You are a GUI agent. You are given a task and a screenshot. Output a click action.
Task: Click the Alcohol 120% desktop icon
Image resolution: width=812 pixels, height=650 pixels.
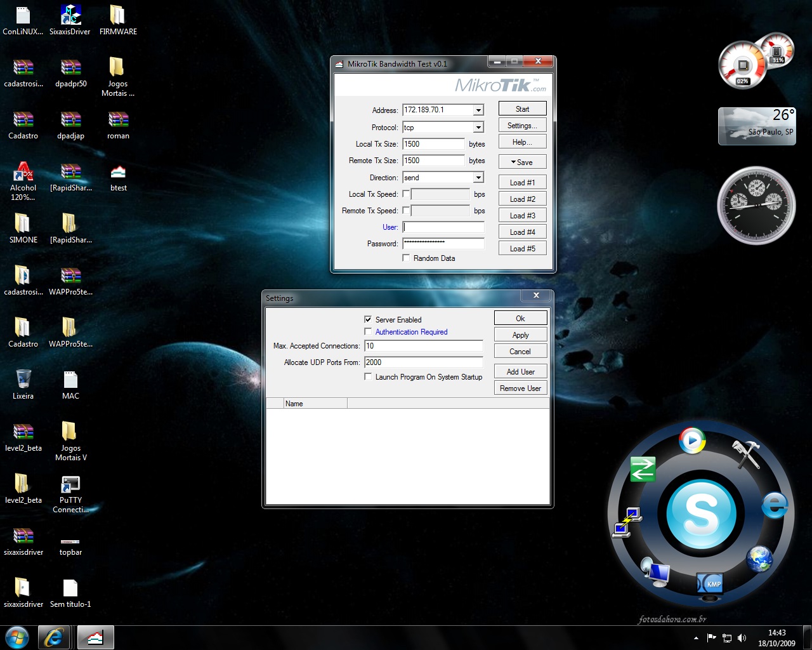[23, 174]
